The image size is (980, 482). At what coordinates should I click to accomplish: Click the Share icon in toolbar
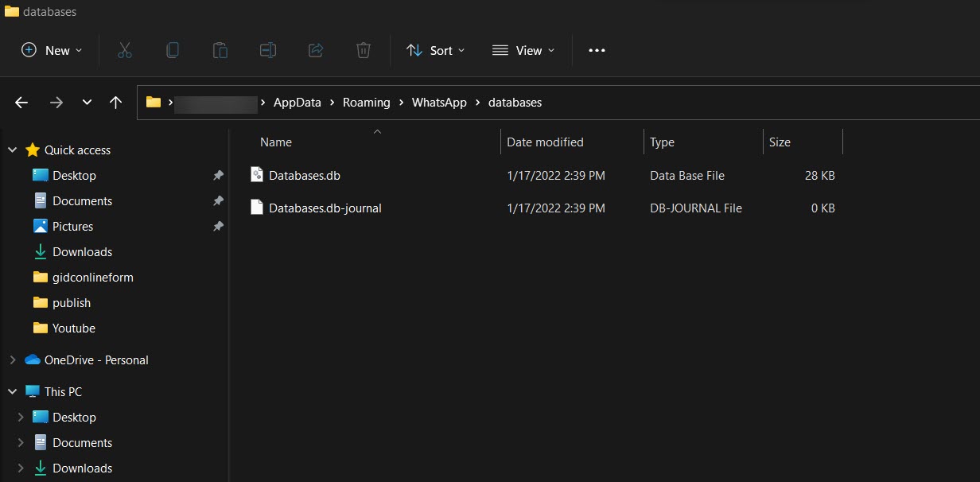coord(316,50)
